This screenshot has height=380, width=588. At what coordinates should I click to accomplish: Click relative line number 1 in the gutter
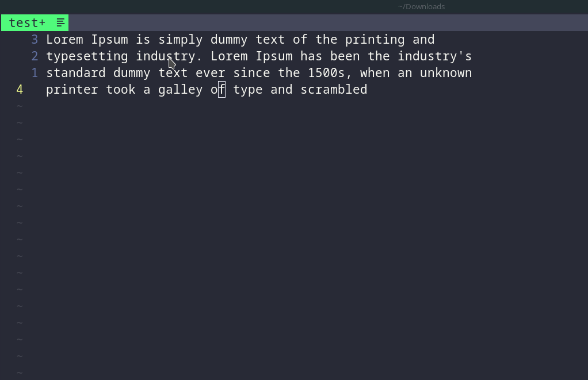click(x=34, y=72)
